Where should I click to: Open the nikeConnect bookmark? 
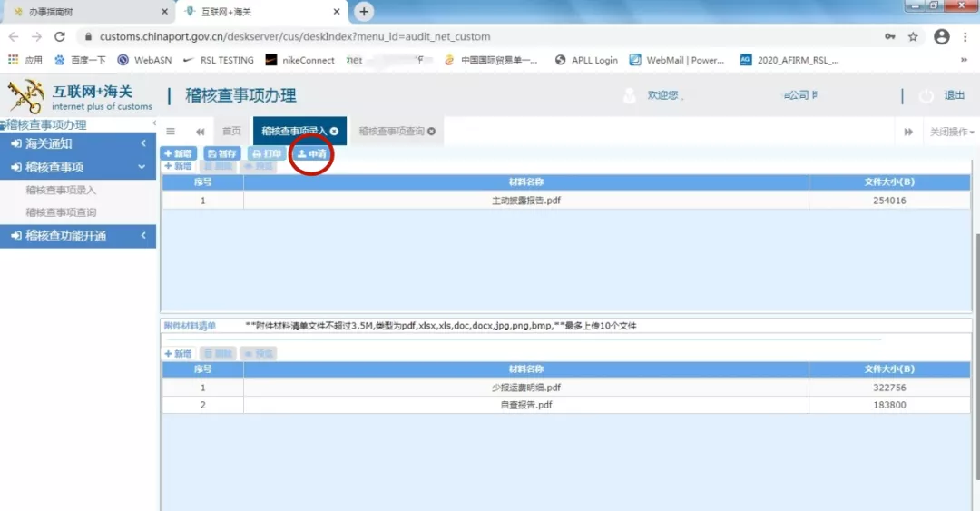pos(300,60)
